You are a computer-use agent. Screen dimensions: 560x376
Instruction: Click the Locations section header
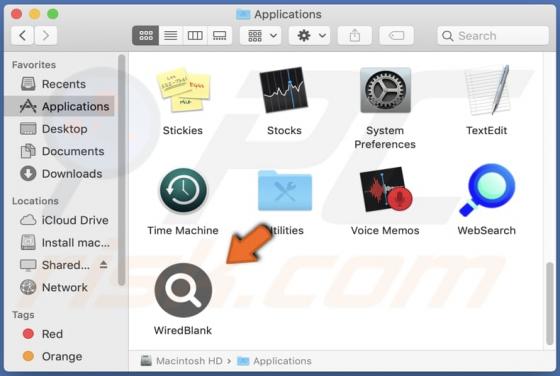tap(35, 201)
